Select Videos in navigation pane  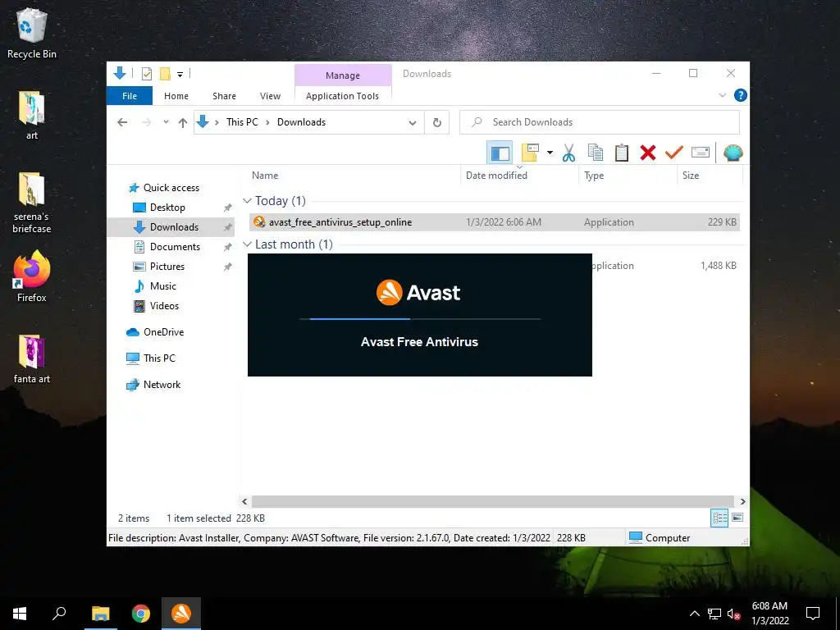click(156, 306)
